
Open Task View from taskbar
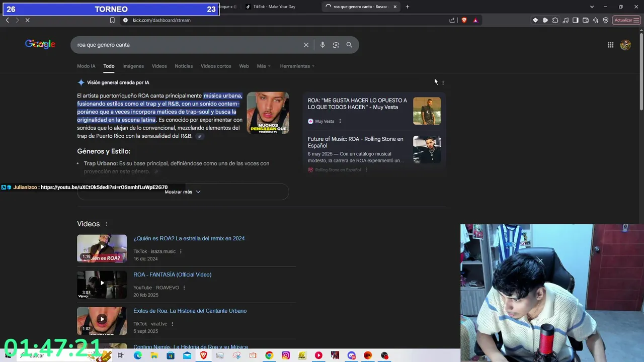[121, 355]
